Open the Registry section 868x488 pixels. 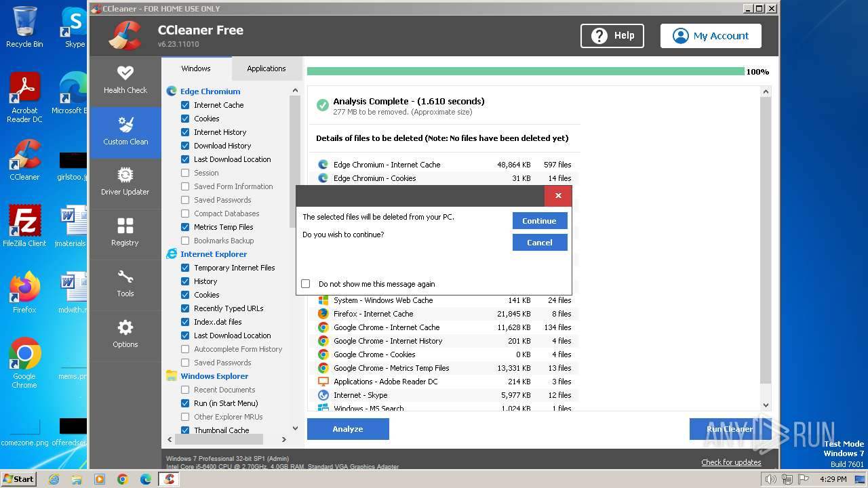coord(125,233)
